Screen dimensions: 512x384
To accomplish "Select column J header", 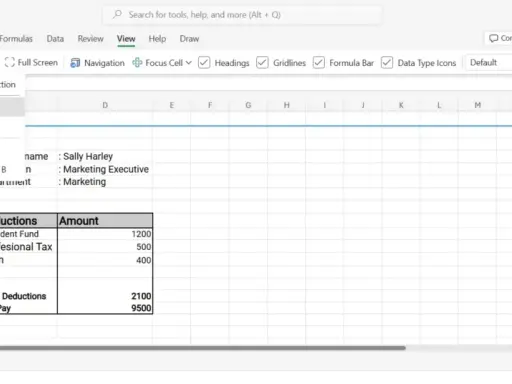I will (363, 105).
